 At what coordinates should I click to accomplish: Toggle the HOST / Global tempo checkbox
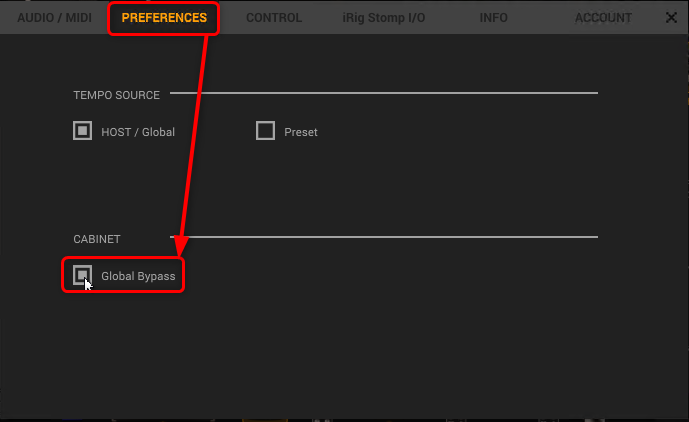(82, 131)
